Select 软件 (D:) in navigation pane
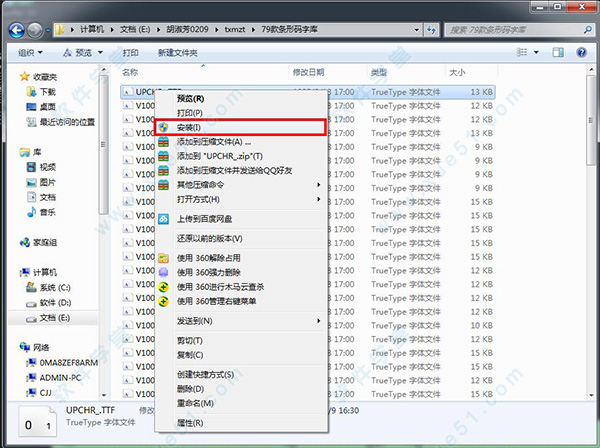Viewport: 600px width, 448px height. tap(48, 303)
